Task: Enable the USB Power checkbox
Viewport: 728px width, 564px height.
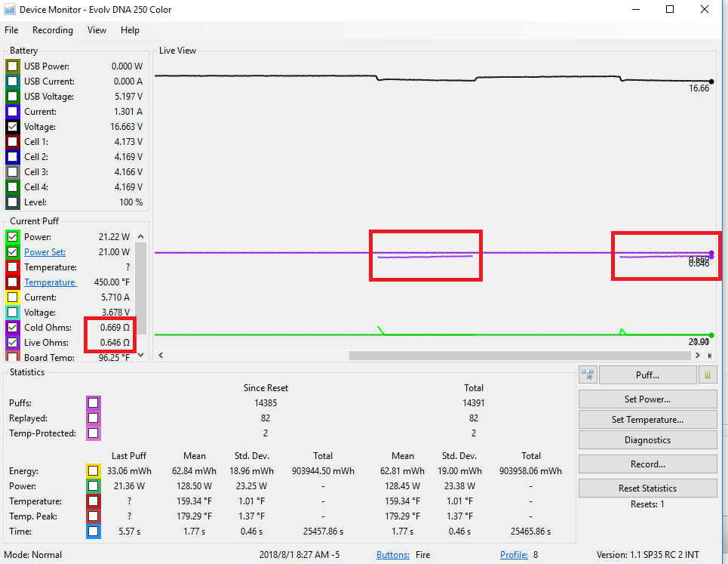Action: tap(13, 66)
